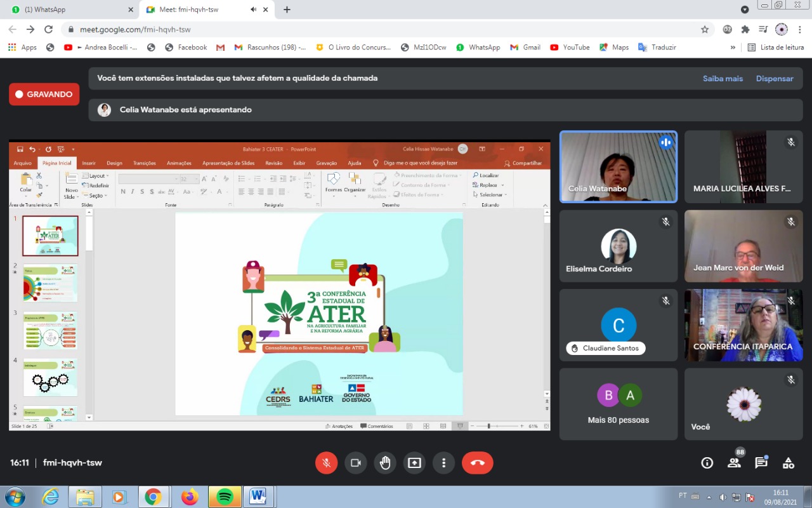812x508 pixels.
Task: Open more options three-dot menu
Action: click(x=444, y=463)
